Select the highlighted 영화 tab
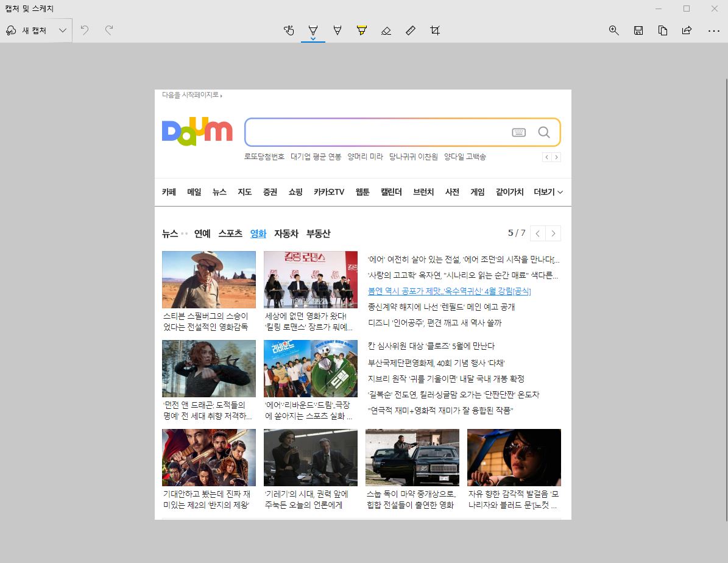Image resolution: width=728 pixels, height=563 pixels. (258, 233)
